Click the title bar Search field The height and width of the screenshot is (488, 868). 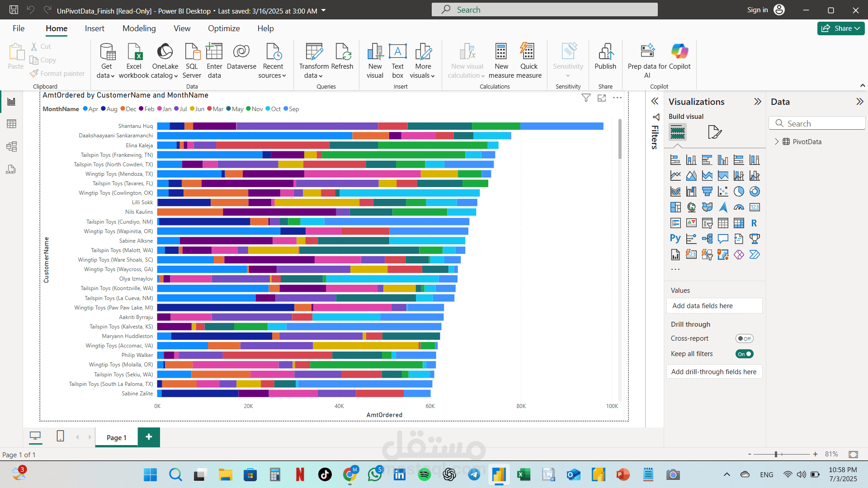544,9
